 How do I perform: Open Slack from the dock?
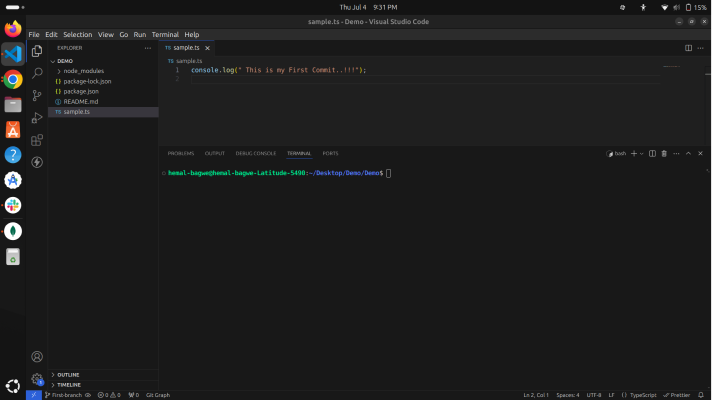13,205
